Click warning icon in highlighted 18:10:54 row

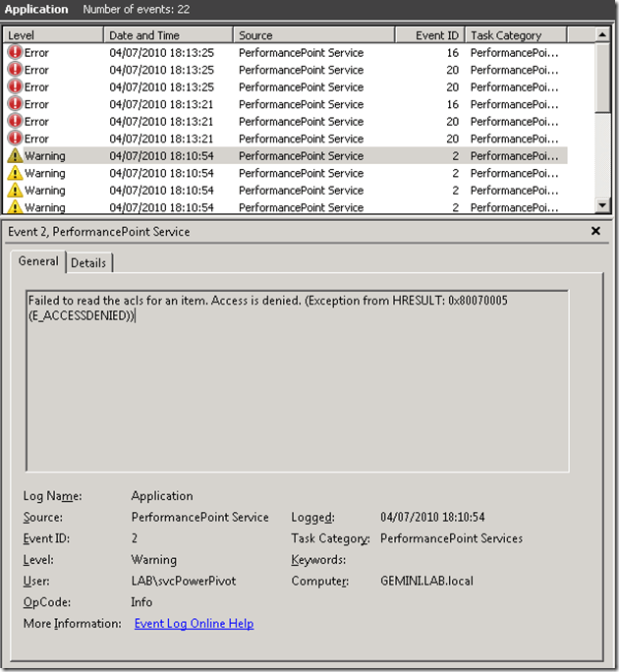(15, 155)
